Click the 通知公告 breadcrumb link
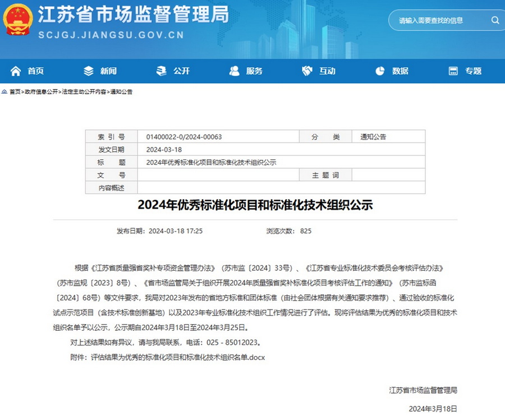The width and height of the screenshot is (505, 420). (x=121, y=91)
